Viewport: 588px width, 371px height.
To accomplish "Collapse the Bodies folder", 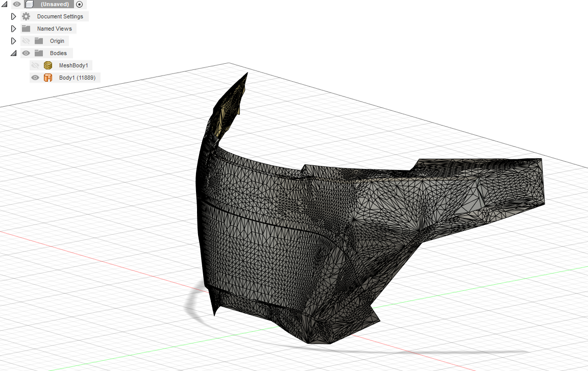I will pos(13,53).
